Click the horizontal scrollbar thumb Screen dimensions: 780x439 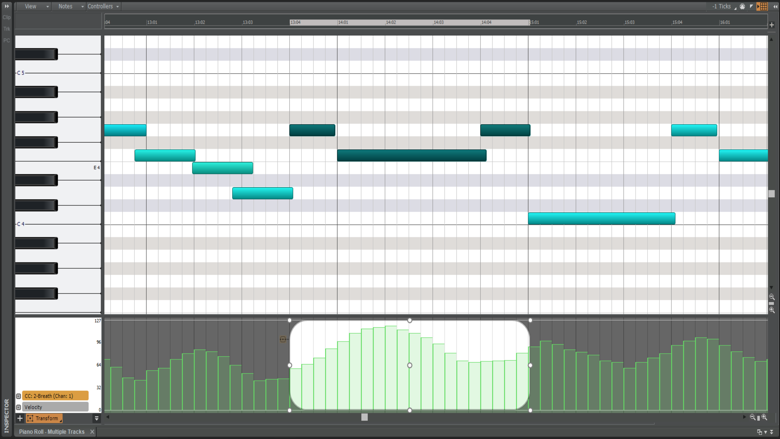point(365,417)
